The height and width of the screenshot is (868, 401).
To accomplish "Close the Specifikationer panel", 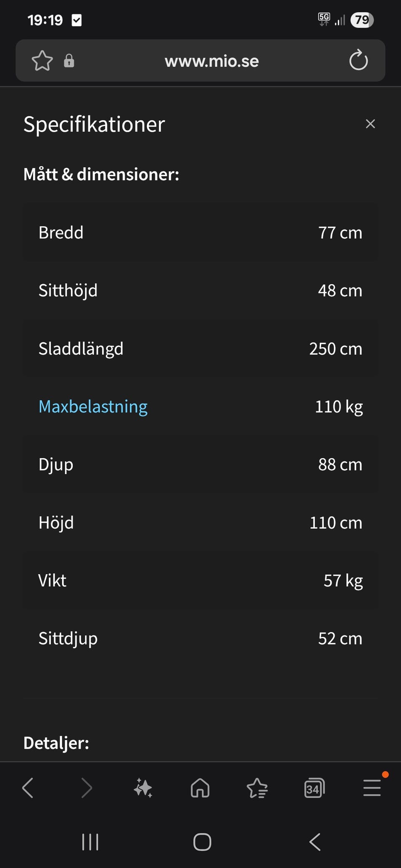I will (x=370, y=124).
